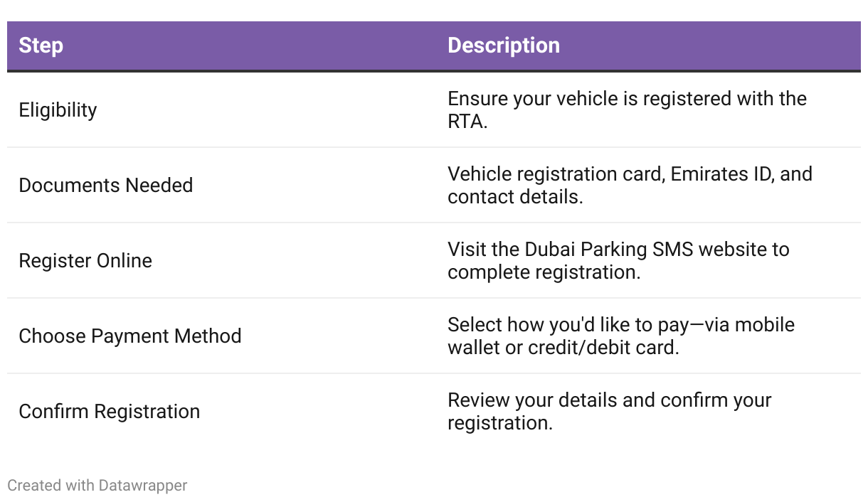Click the text 'credit/debit card'
Screen dimensions: 868x502
(x=603, y=348)
